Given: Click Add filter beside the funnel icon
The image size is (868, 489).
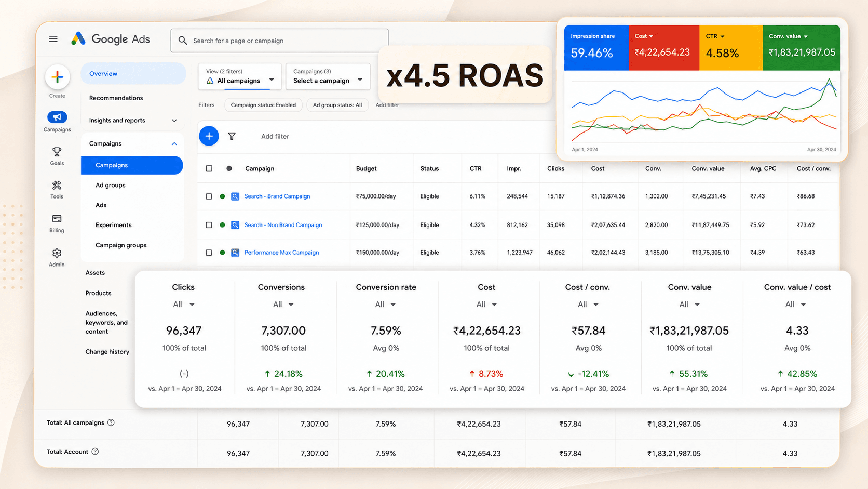Looking at the screenshot, I should [275, 137].
